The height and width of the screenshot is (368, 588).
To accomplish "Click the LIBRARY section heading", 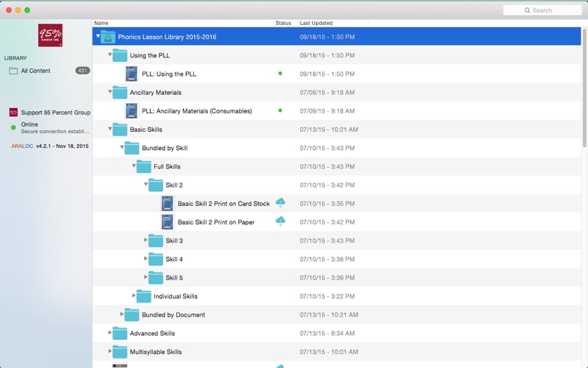I will 15,58.
